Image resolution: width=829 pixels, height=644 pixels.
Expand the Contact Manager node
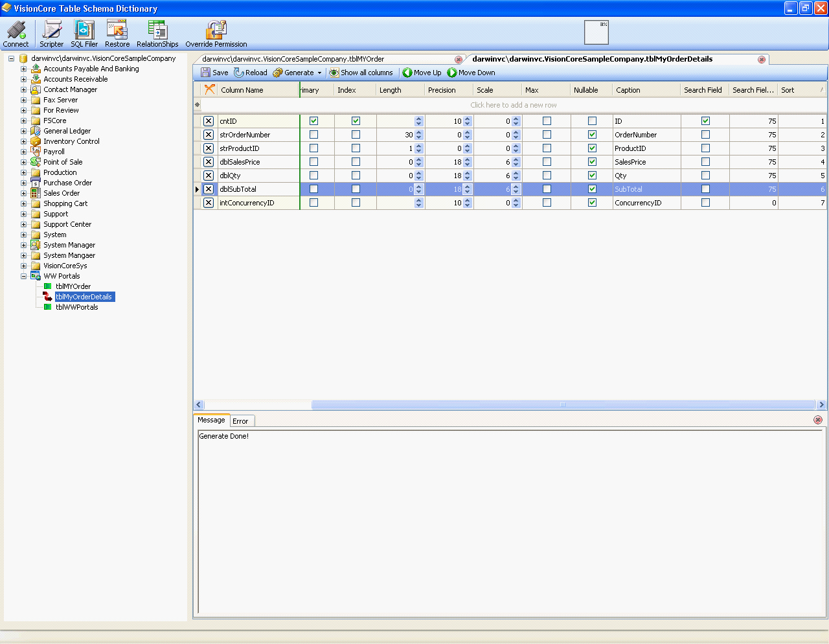(x=23, y=89)
